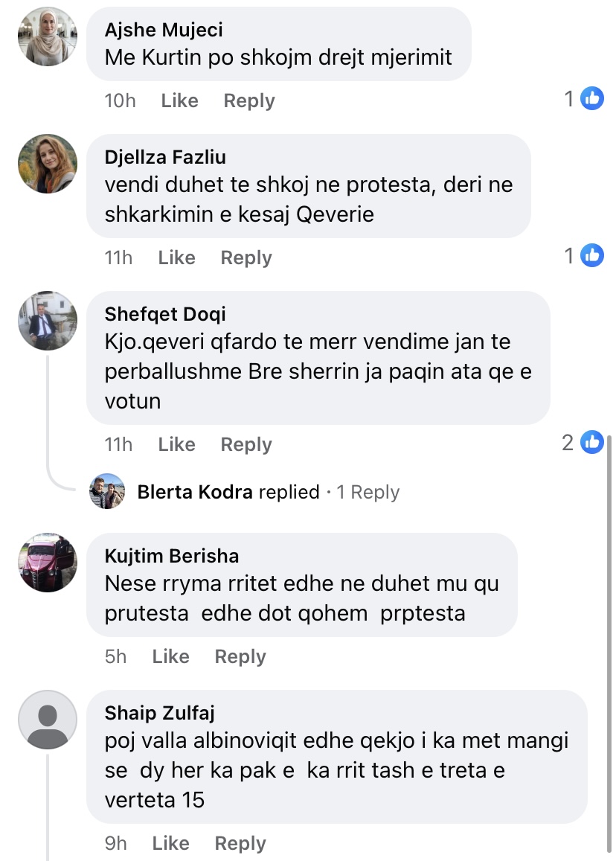The image size is (616, 861).
Task: Open Shaip Zulfaj's default avatar
Action: 48,720
